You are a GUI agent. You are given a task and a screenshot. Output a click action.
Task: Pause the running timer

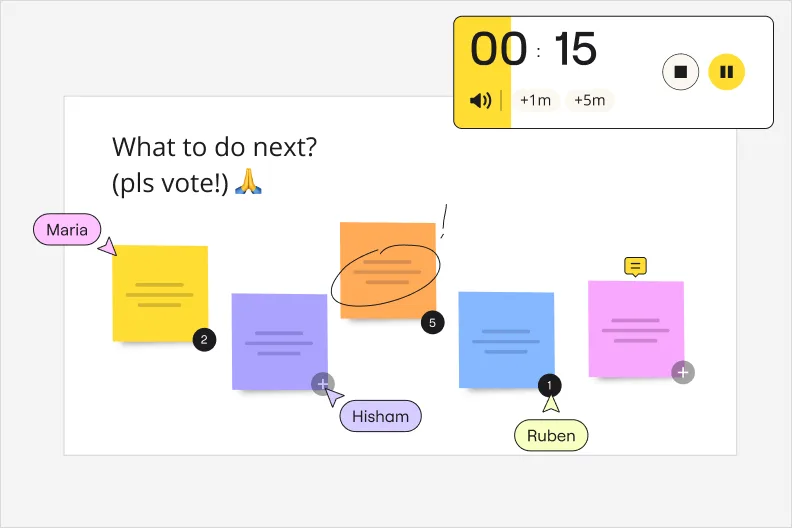coord(726,72)
